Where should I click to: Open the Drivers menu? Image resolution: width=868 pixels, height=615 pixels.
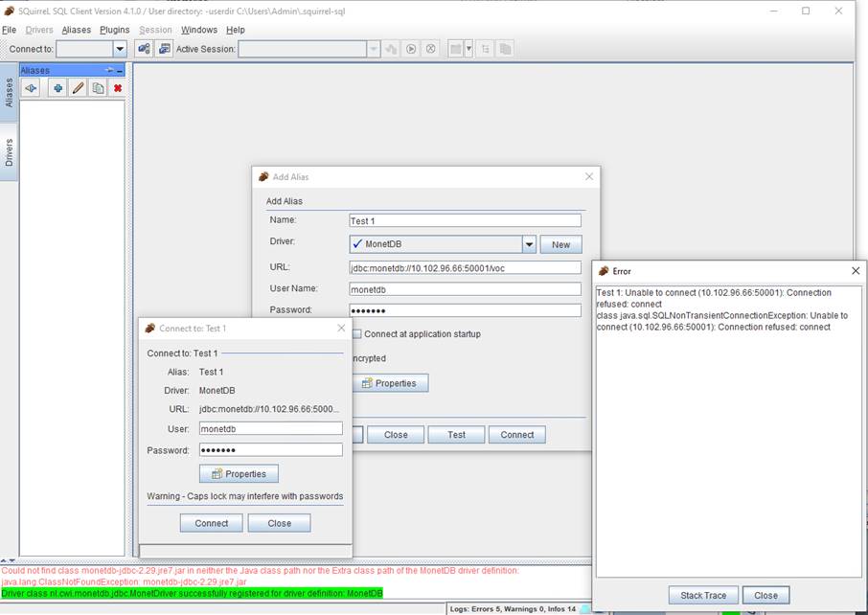(x=39, y=30)
